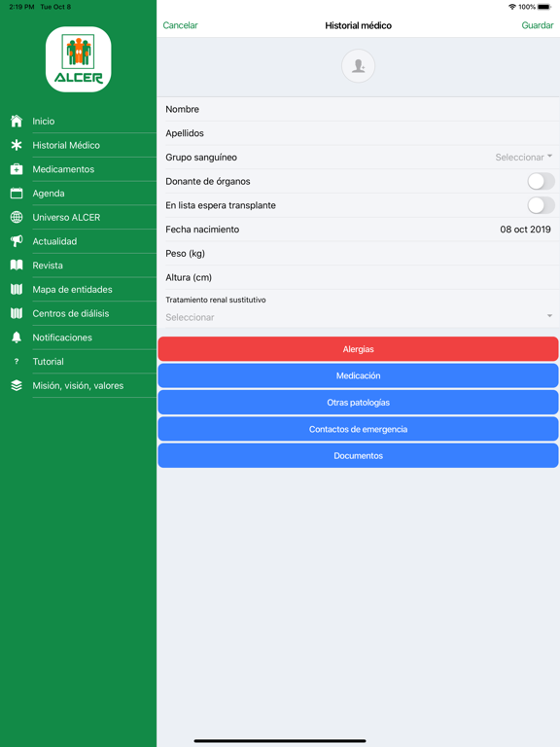
Task: Click Guardar to save the record
Action: click(538, 25)
